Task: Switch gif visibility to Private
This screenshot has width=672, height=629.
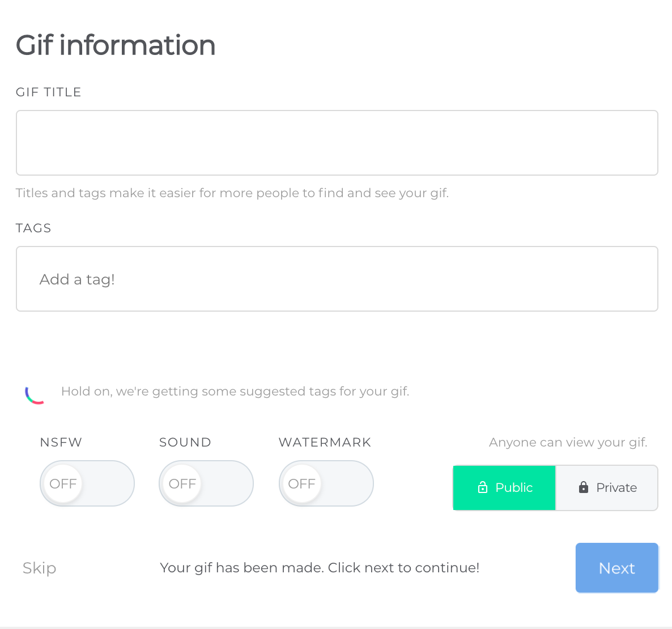Action: (607, 488)
